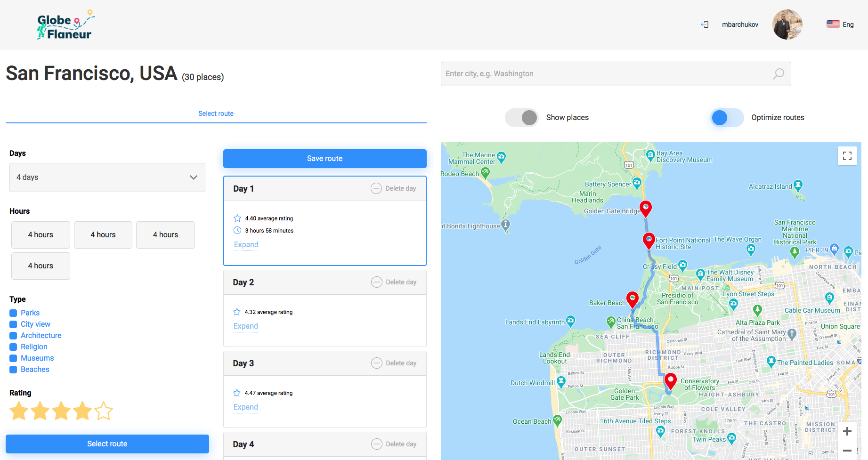Click the search magnifier icon
Viewport: 868px width, 460px height.
point(779,74)
